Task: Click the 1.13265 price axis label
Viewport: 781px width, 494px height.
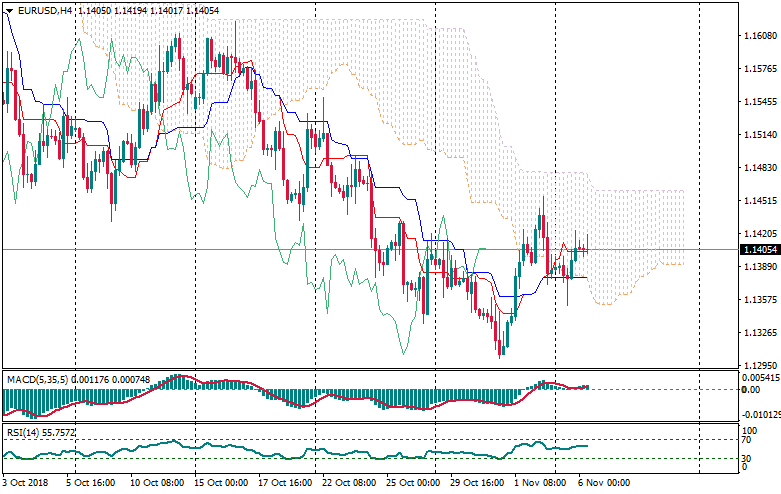Action: pyautogui.click(x=756, y=333)
